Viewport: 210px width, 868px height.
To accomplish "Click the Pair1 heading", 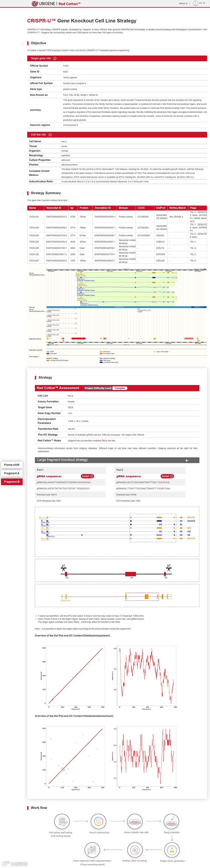I will pyautogui.click(x=40, y=470).
